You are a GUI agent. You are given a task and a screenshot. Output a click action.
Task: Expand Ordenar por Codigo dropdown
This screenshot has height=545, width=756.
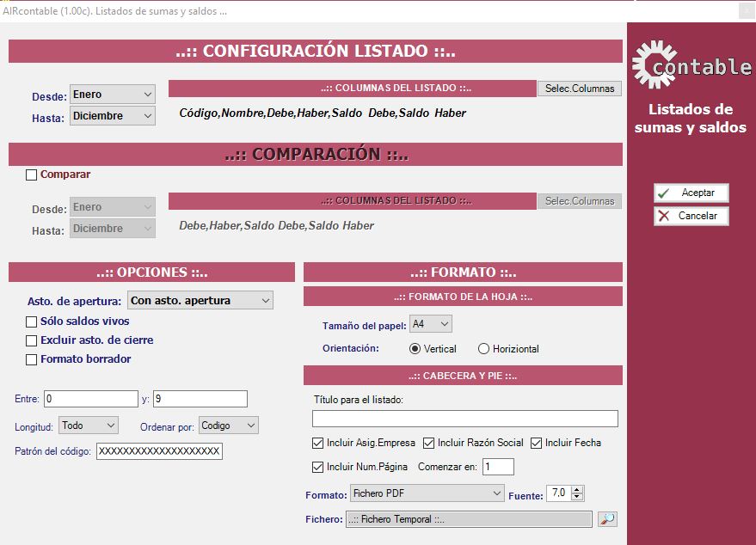[x=229, y=426]
